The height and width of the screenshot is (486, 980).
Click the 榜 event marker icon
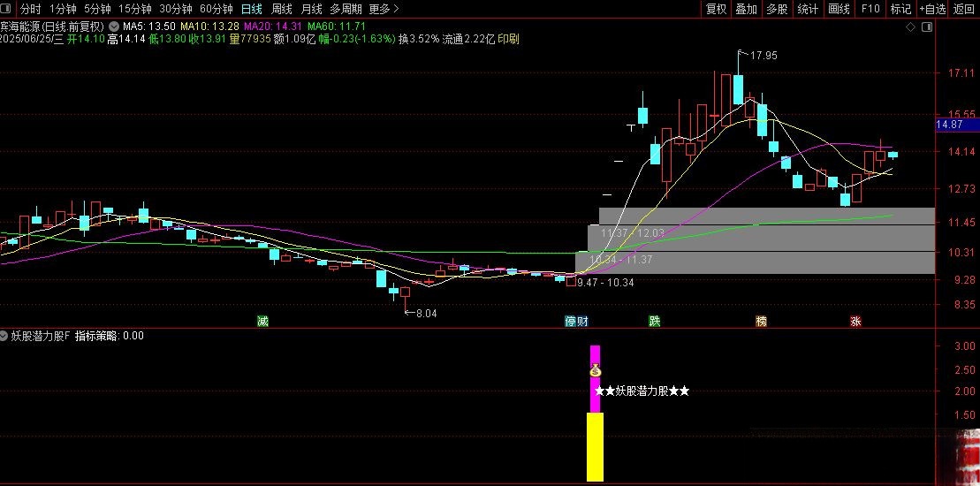pos(761,321)
